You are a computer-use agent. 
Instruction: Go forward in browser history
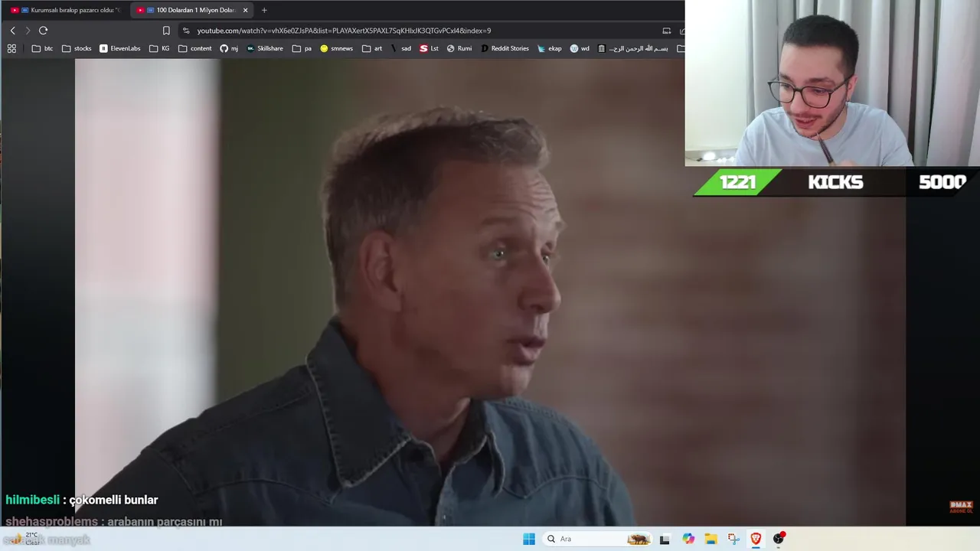coord(28,31)
